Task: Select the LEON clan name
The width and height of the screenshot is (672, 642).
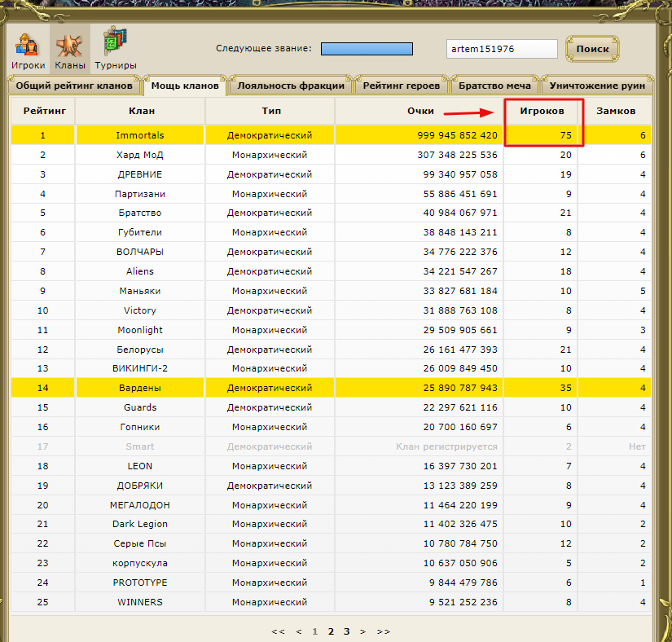Action: (x=140, y=466)
